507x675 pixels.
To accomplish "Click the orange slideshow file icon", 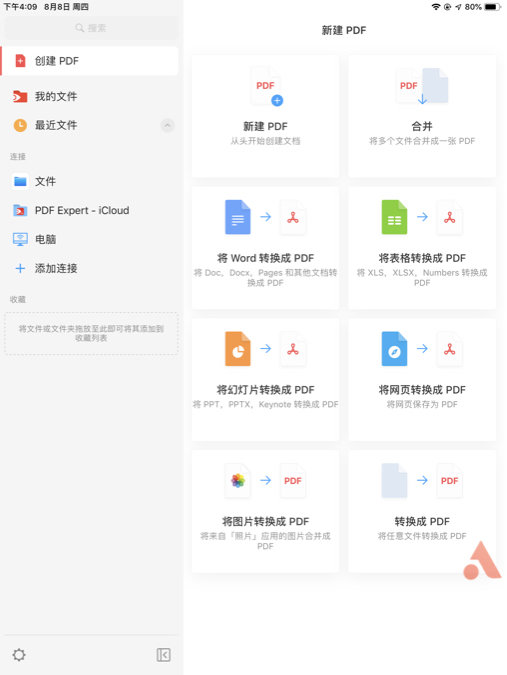I will click(x=238, y=349).
